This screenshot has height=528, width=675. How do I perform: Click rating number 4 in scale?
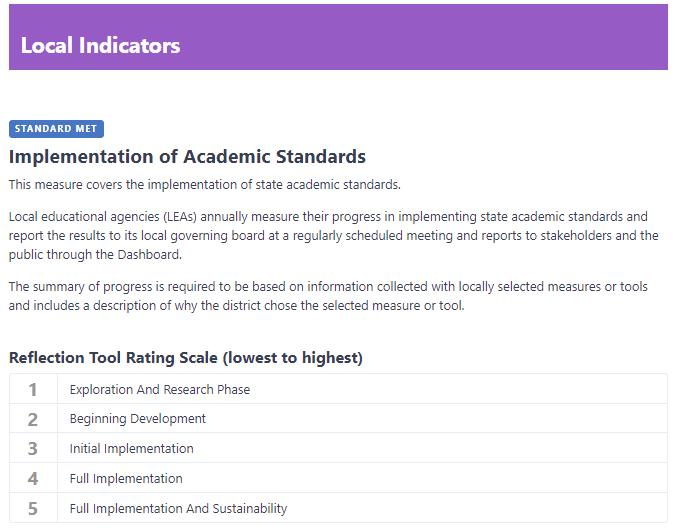coord(33,479)
